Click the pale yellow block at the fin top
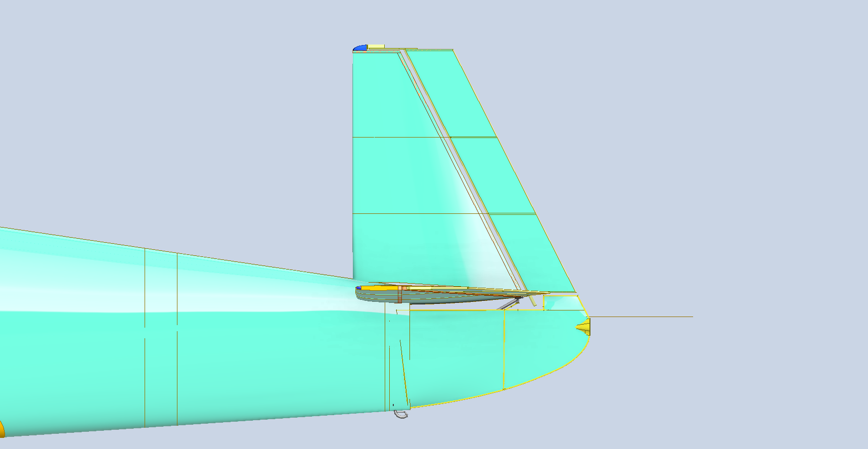 (376, 47)
